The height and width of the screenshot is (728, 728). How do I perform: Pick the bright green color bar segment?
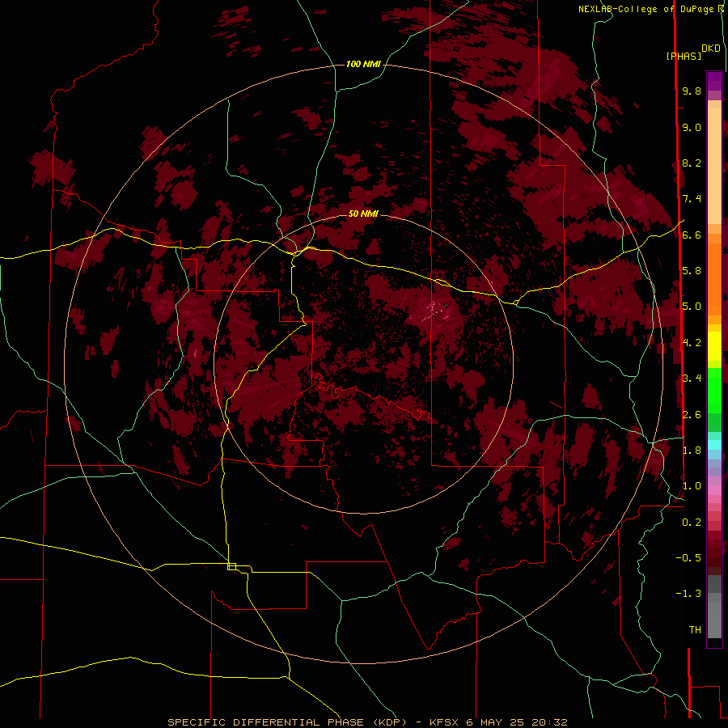click(714, 390)
